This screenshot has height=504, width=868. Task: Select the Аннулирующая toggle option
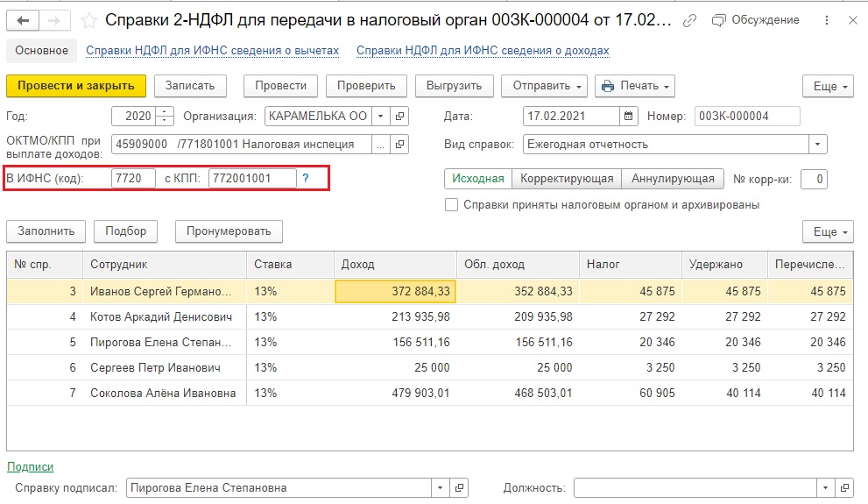coord(673,179)
